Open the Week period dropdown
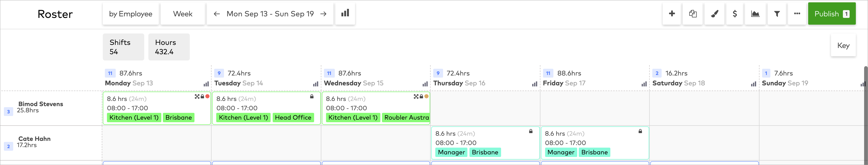Screen dimensions: 868x165 [x=183, y=14]
